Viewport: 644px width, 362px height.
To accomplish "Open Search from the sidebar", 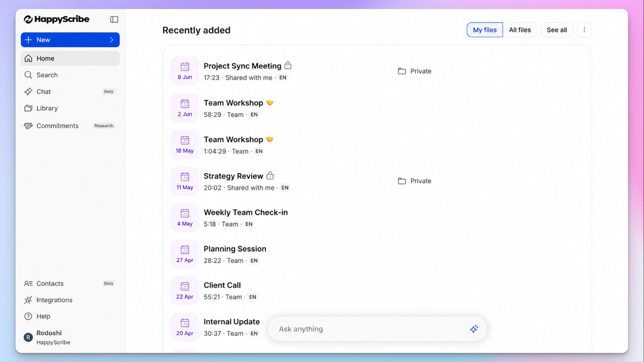I will coord(70,75).
